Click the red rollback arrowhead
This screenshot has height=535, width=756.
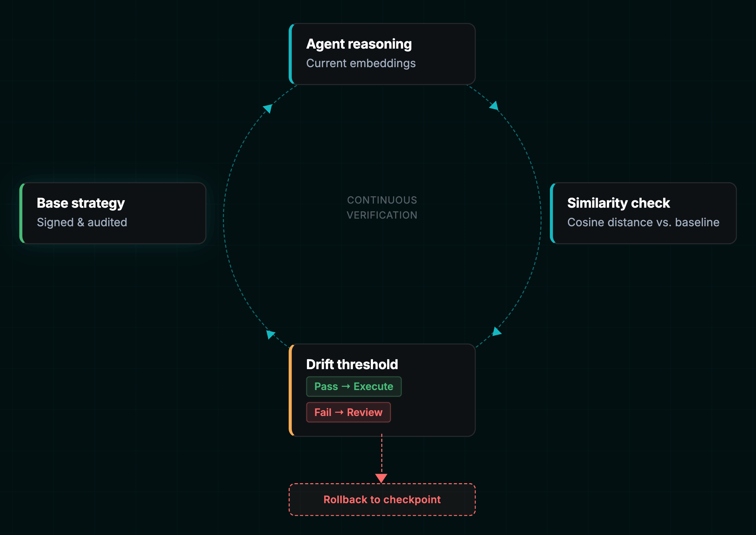[381, 478]
